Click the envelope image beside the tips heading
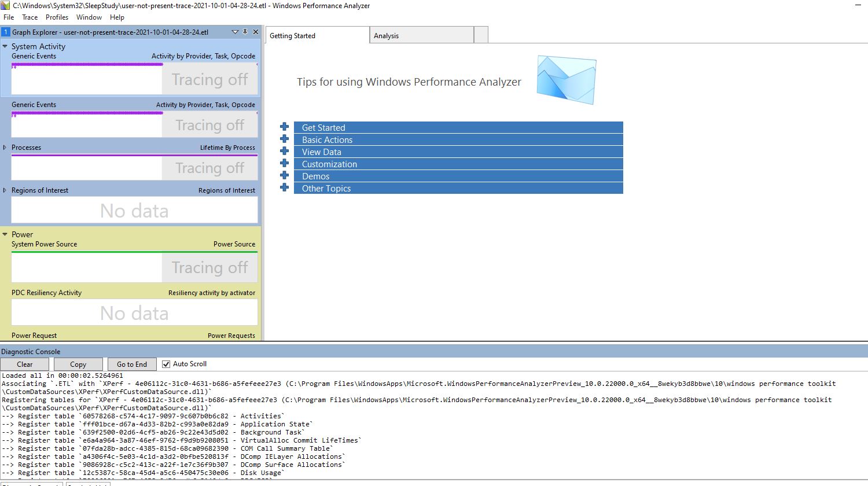 (x=566, y=80)
